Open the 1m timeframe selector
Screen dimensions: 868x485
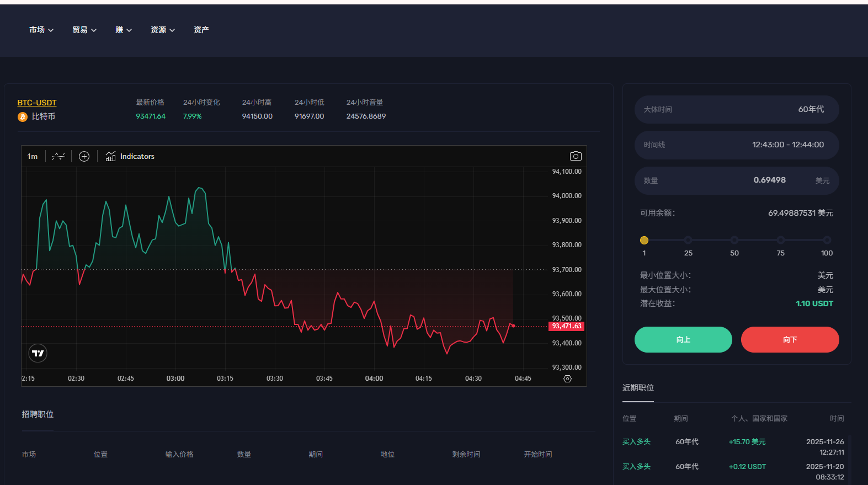pyautogui.click(x=33, y=156)
